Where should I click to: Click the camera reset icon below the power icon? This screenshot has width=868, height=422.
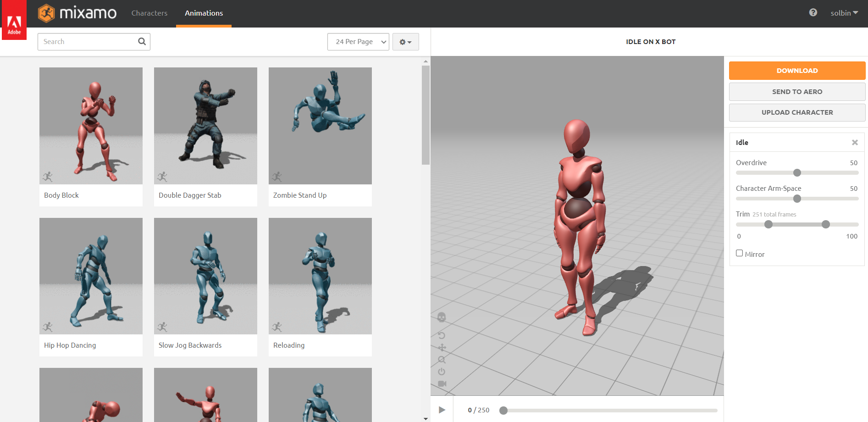(442, 384)
